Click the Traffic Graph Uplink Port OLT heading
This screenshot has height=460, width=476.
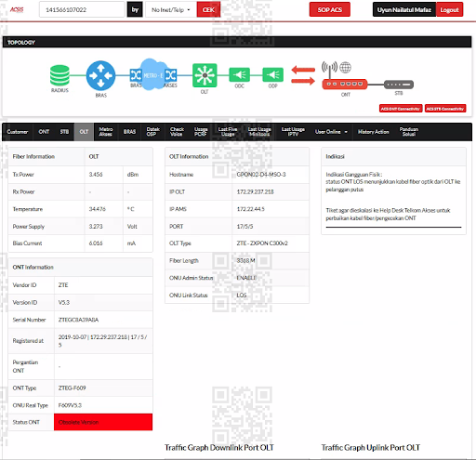coord(371,448)
